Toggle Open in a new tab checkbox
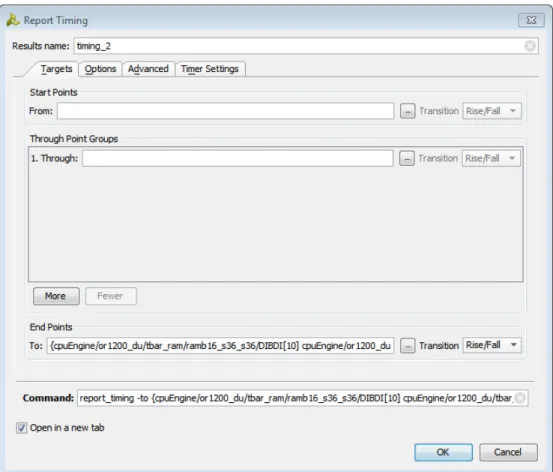The image size is (553, 472). point(22,428)
